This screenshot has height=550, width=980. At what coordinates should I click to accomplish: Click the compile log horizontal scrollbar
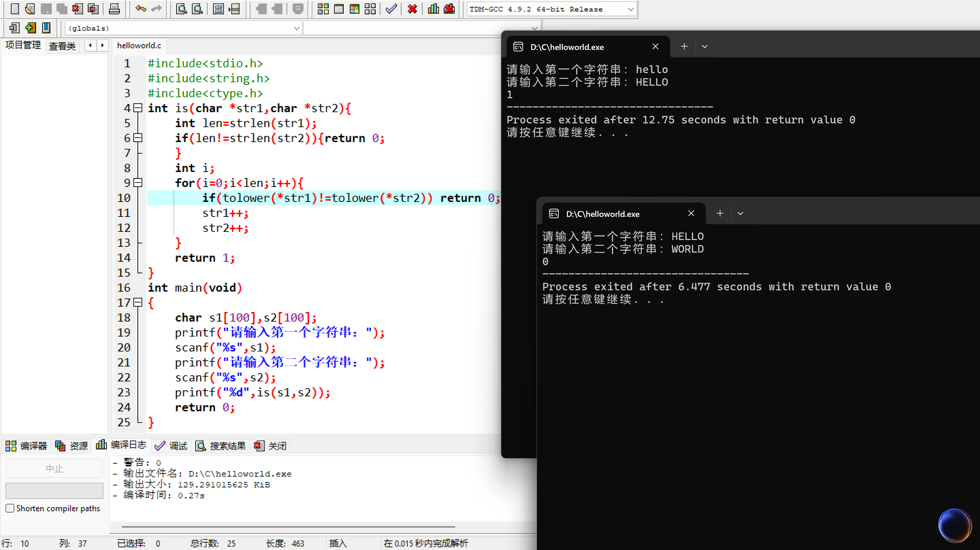point(288,527)
